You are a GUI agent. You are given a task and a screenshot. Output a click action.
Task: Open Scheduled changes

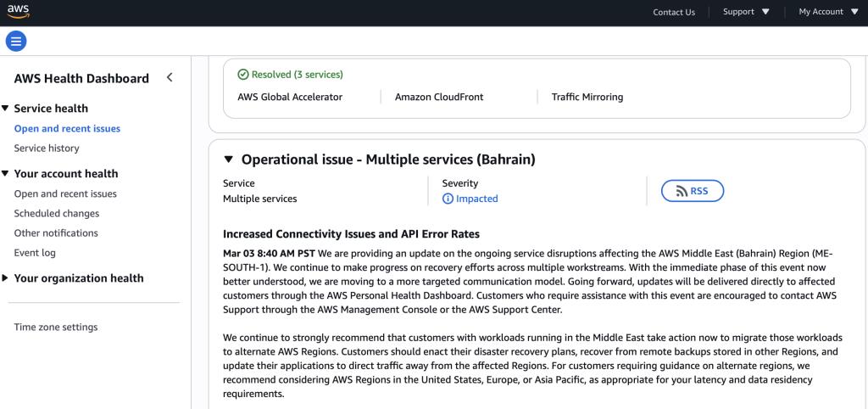coord(57,213)
